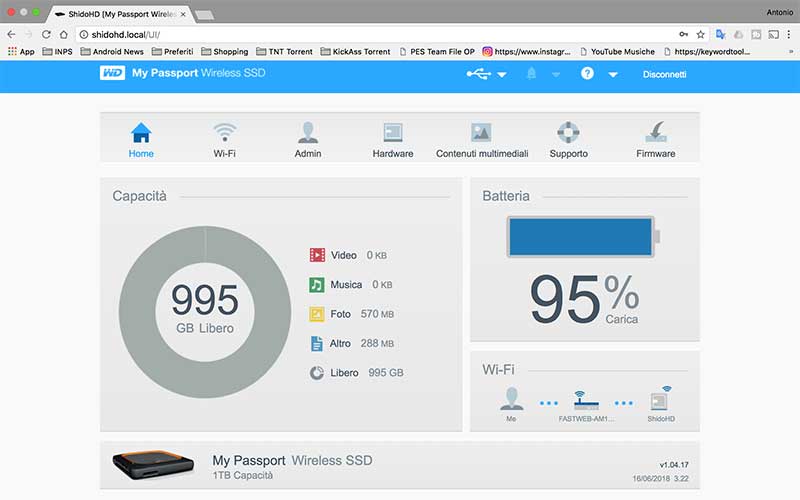Click the browser back arrow
The height and width of the screenshot is (500, 800).
[x=11, y=35]
